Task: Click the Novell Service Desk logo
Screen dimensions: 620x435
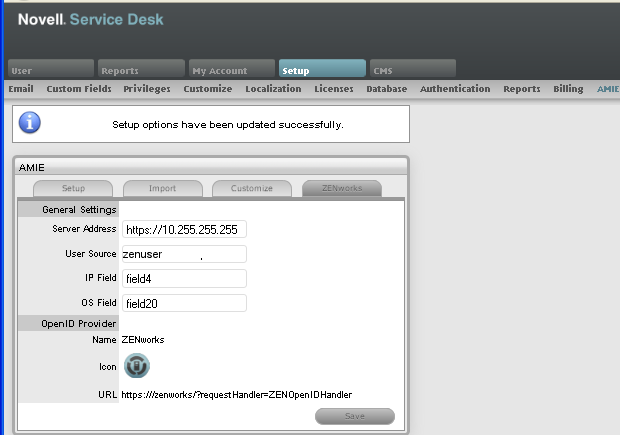Action: pos(91,19)
